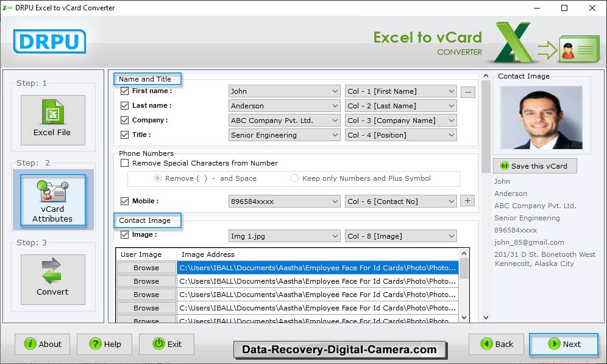Select Keep only Numbers and Plus Symbol radio

pyautogui.click(x=294, y=178)
